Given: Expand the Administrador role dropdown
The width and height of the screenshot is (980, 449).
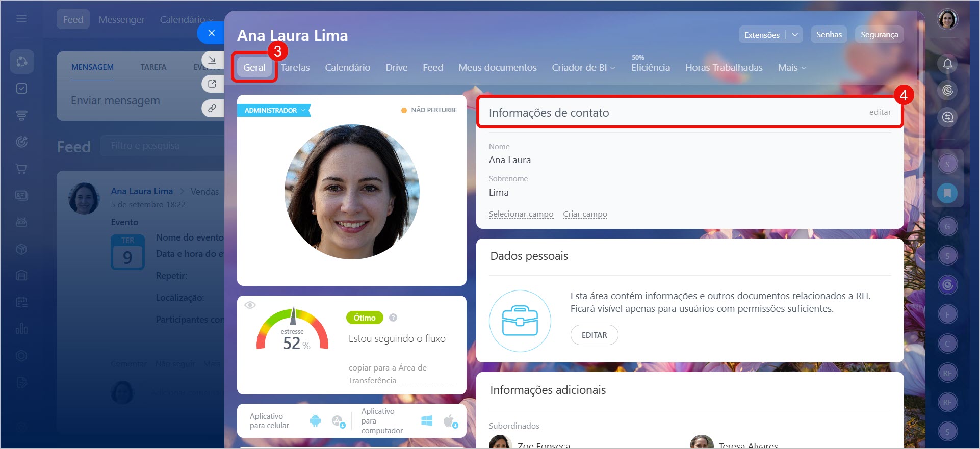Looking at the screenshot, I should click(273, 110).
